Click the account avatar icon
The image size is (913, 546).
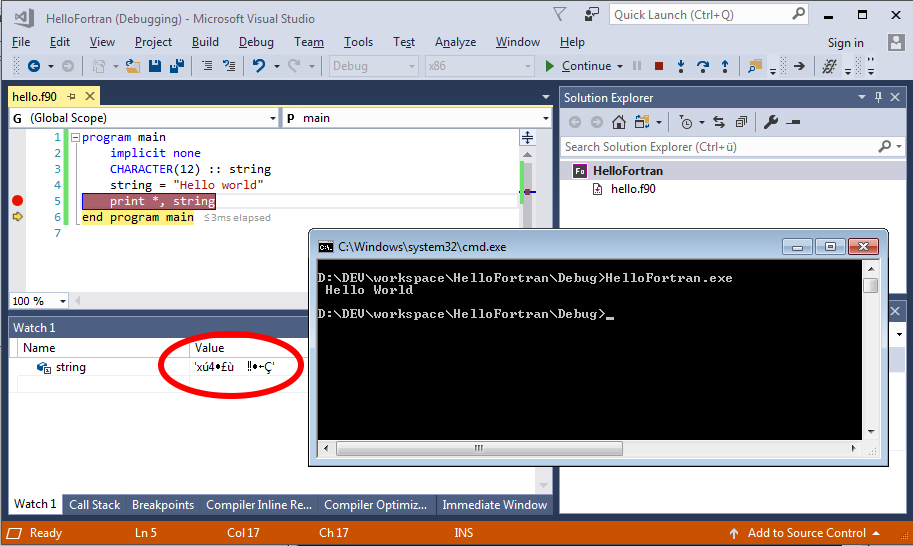(896, 42)
